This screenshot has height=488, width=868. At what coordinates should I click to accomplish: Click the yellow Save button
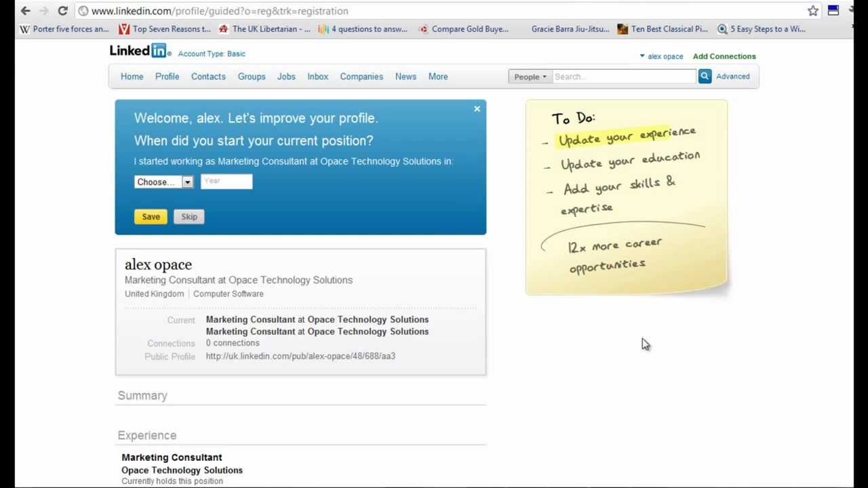[x=151, y=217]
